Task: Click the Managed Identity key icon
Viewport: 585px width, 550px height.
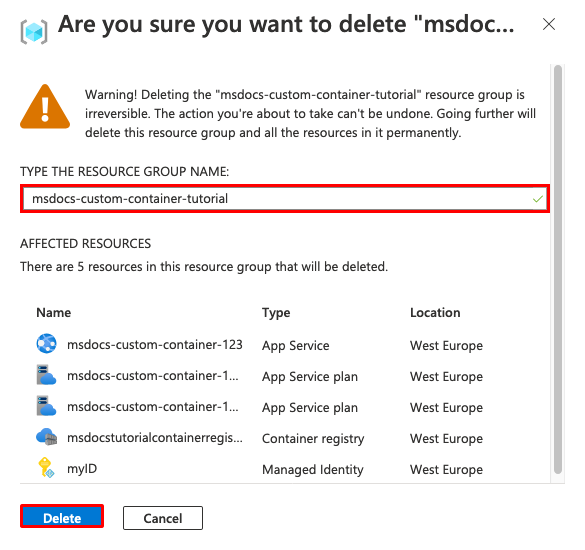Action: pyautogui.click(x=46, y=468)
